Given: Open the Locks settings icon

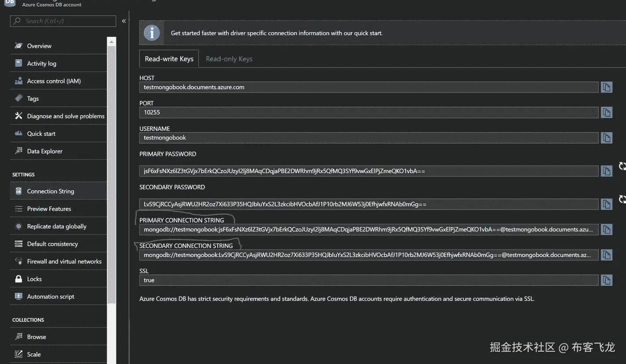Looking at the screenshot, I should pos(18,278).
